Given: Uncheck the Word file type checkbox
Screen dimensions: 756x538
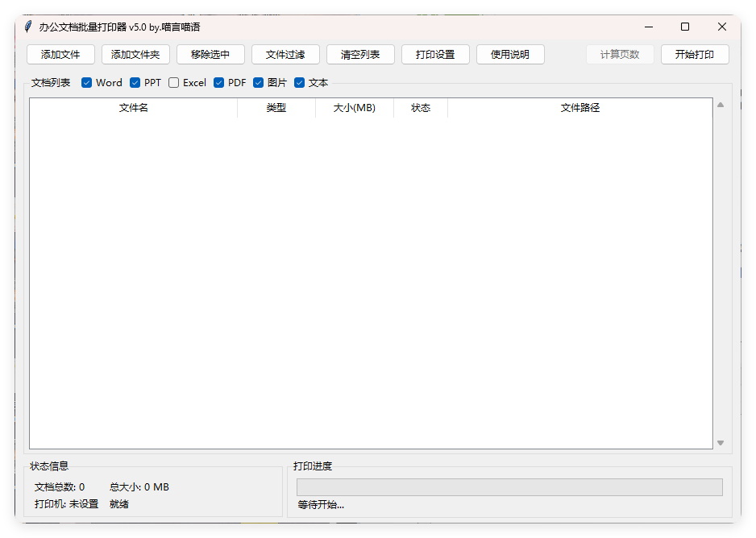Looking at the screenshot, I should [86, 82].
